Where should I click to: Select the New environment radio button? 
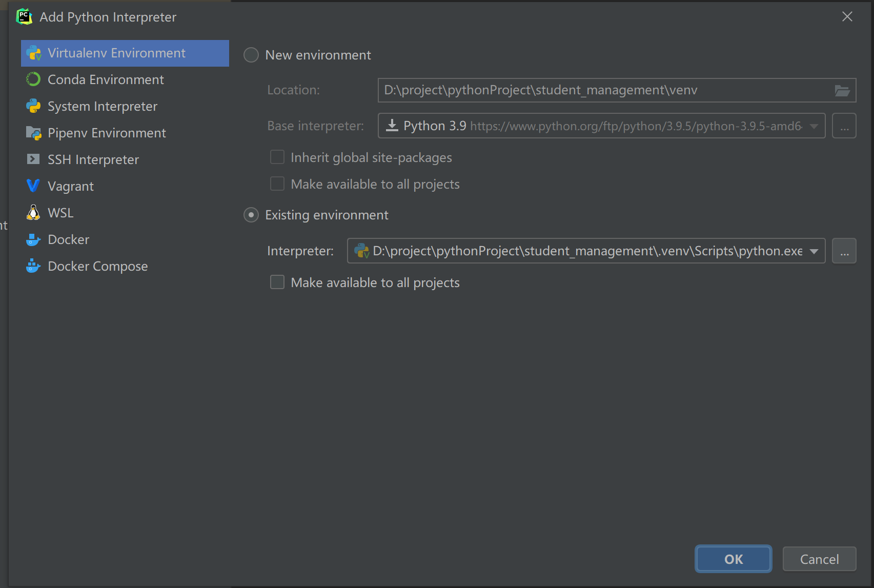click(251, 55)
